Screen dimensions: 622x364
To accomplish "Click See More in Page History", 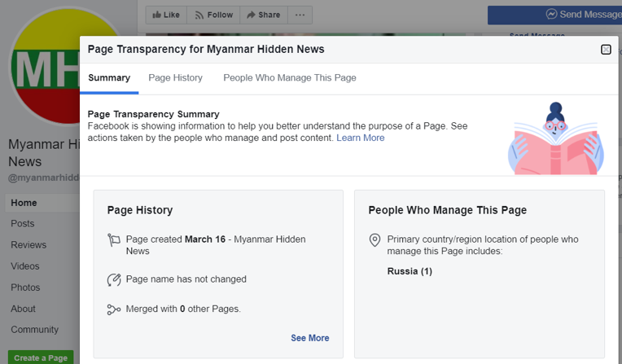I will (x=310, y=338).
